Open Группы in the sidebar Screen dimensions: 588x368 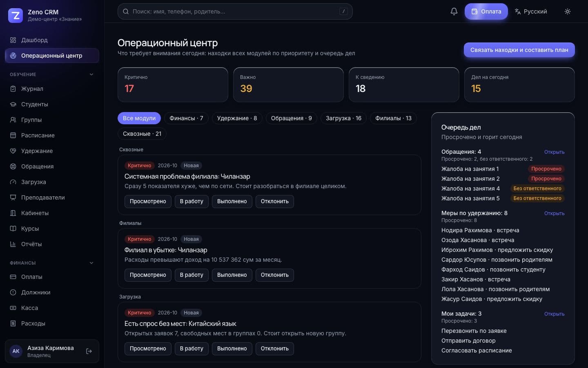pyautogui.click(x=52, y=120)
